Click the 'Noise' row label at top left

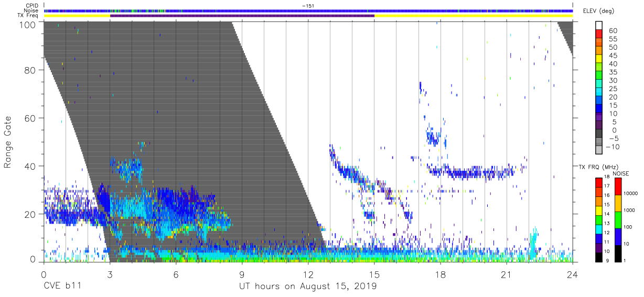[30, 10]
